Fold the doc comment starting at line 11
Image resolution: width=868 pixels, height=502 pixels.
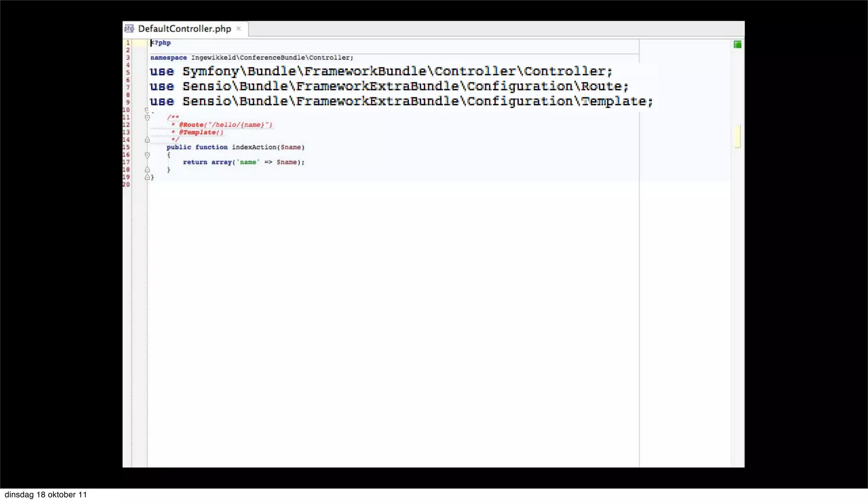[x=147, y=117]
